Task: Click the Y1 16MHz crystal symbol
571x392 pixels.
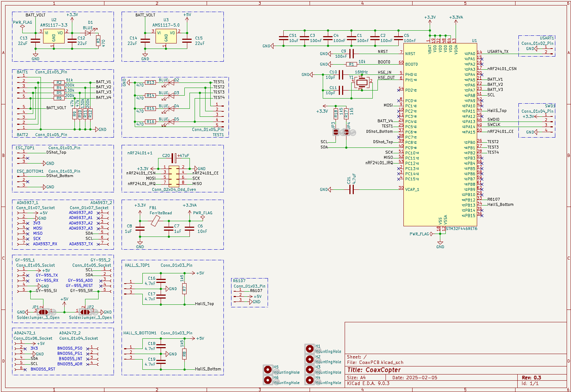Action: coord(361,82)
